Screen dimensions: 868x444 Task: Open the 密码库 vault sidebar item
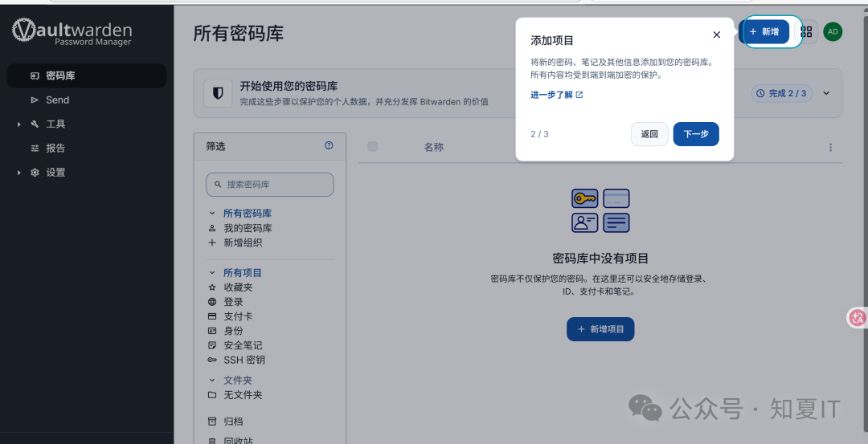pos(86,75)
